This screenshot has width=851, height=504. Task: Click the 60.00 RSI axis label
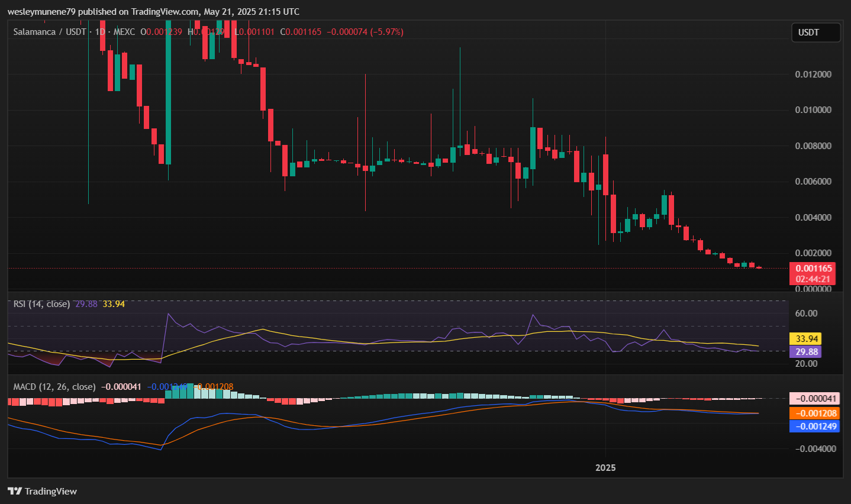coord(807,314)
